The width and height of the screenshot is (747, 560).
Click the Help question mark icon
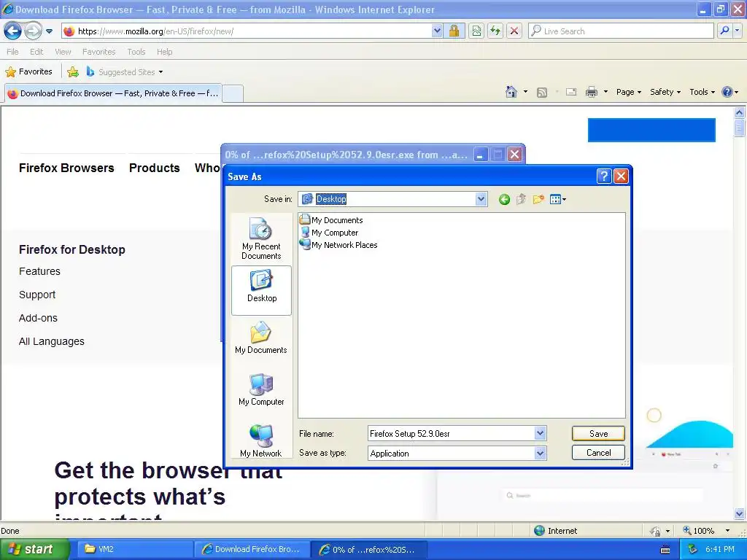point(727,92)
